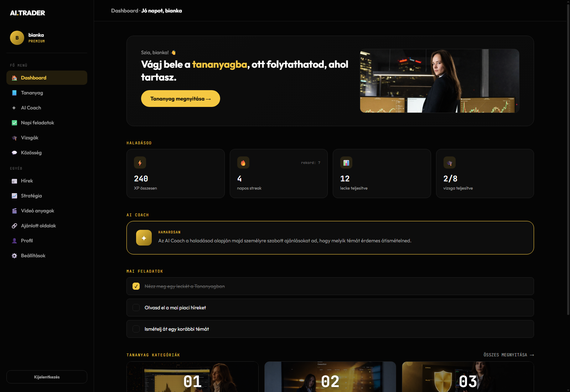This screenshot has width=570, height=392.
Task: Click the blue Tananyag book icon
Action: (x=14, y=93)
